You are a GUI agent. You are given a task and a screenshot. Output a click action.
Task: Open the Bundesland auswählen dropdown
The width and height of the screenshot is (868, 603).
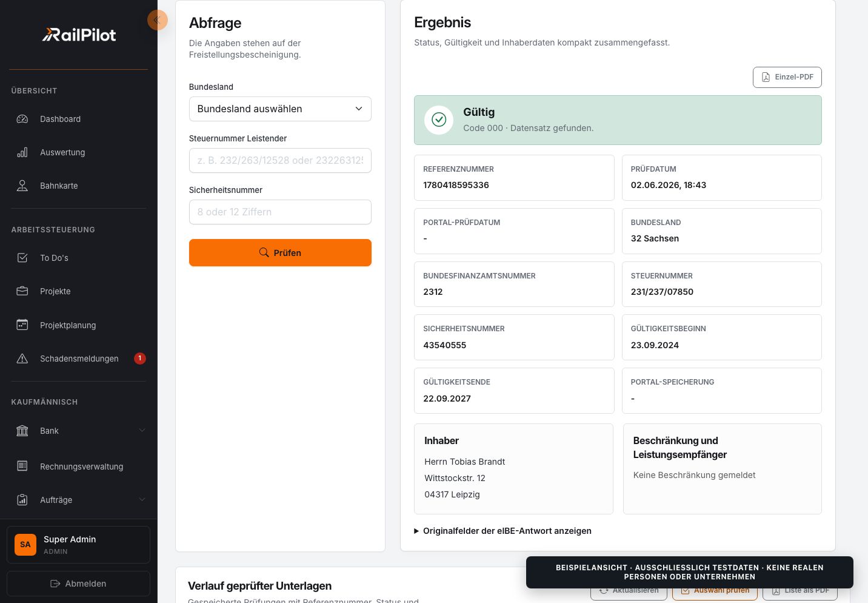point(280,109)
